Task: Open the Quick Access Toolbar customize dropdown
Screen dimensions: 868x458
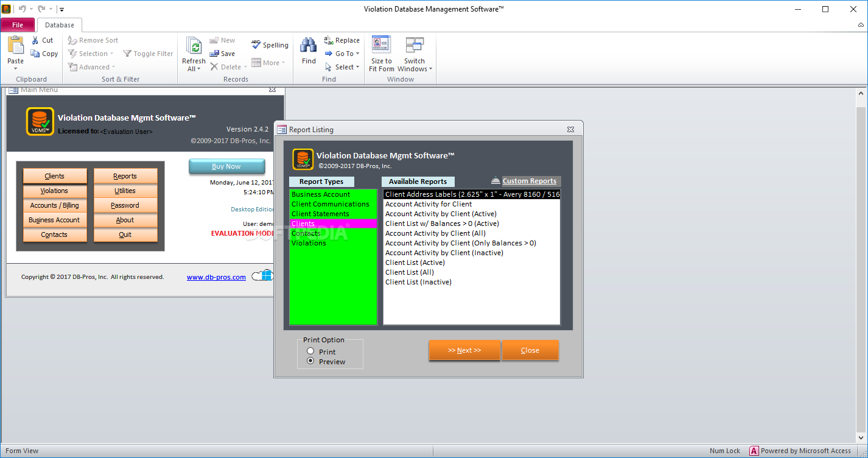Action: [62, 10]
